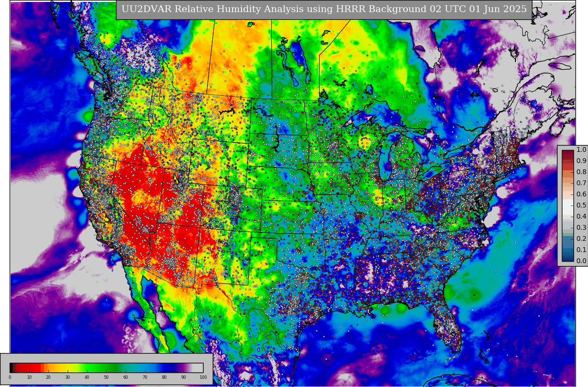Click the 100 tick label on humidity colorbar

[x=203, y=377]
